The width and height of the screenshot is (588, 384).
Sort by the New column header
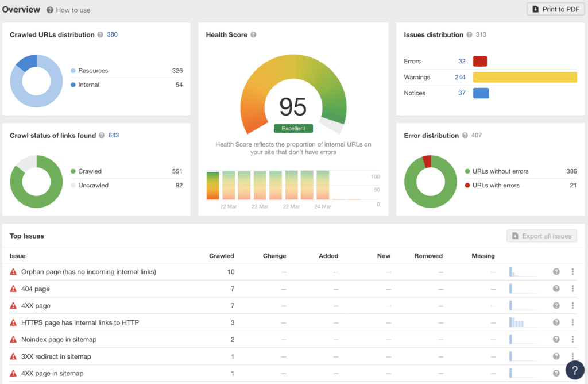coord(384,256)
